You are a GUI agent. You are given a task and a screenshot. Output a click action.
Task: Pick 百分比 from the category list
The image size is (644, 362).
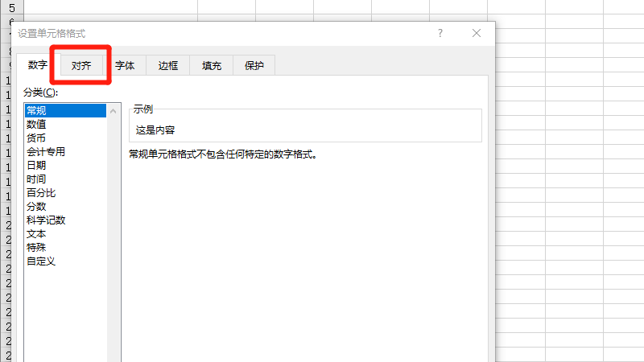tap(66, 192)
